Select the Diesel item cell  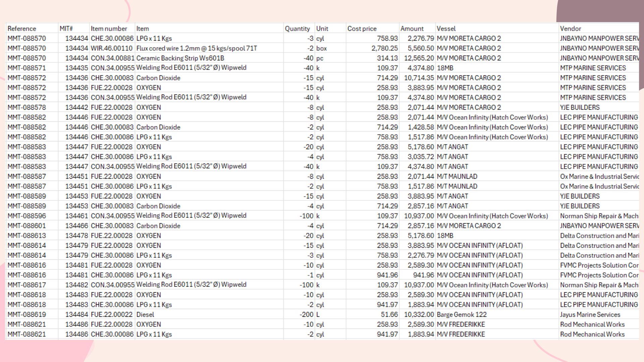pos(145,314)
